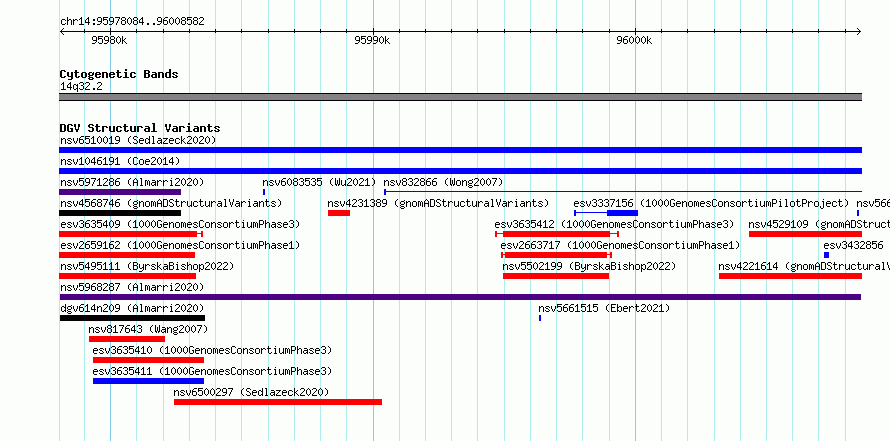Open the nsv6500297 (Sedlazeck2020) label
Screen dimensions: 890x441
click(x=251, y=392)
